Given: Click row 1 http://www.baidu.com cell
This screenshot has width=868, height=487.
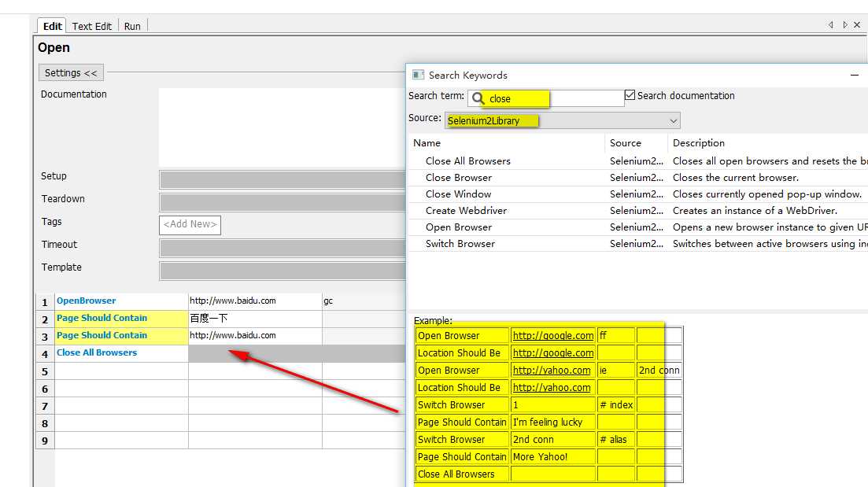Looking at the screenshot, I should (255, 301).
